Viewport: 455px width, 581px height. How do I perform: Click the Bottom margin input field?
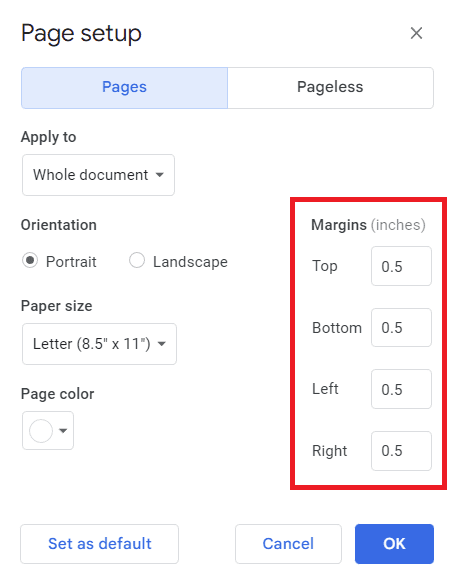tap(401, 328)
